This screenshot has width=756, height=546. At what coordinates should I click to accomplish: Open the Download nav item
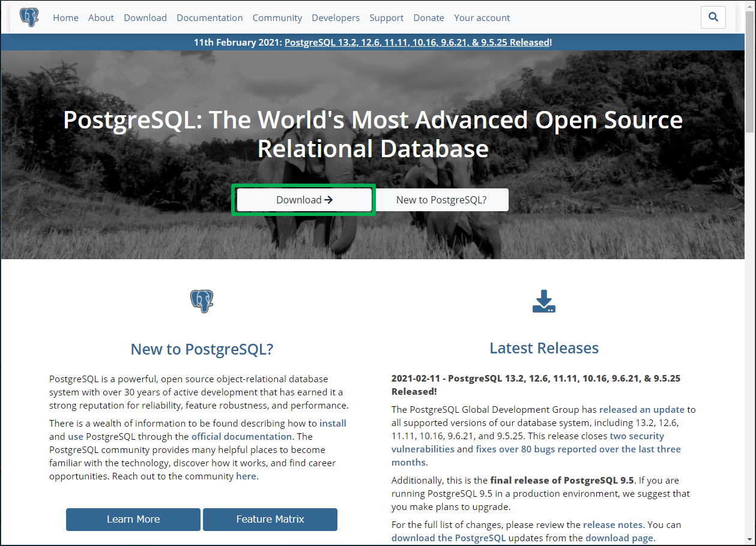pyautogui.click(x=145, y=17)
